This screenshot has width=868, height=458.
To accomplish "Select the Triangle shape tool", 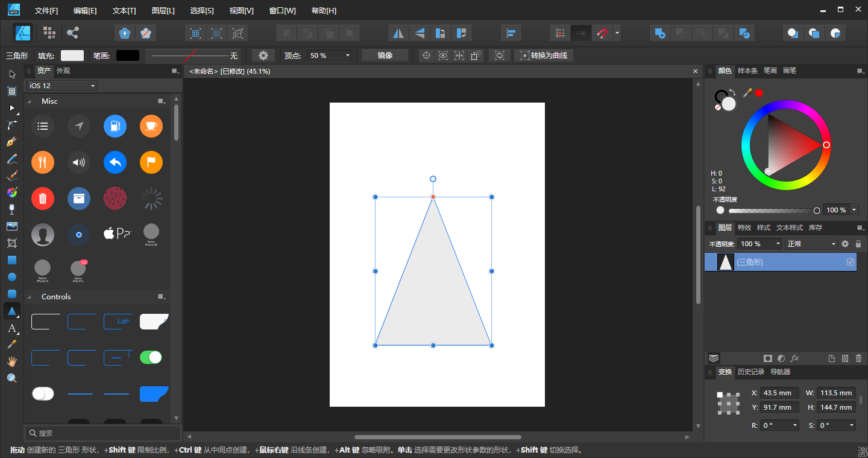I will (x=11, y=311).
